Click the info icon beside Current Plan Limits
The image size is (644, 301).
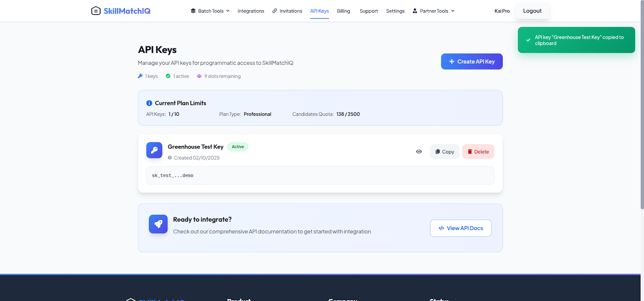149,103
